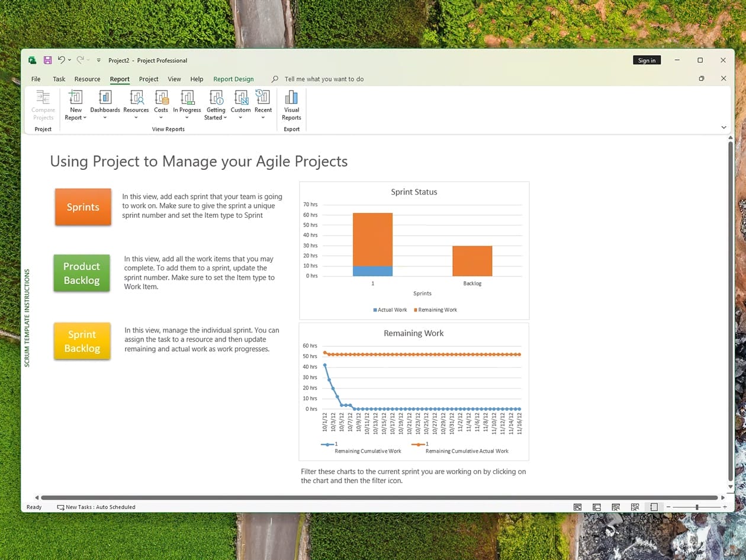The width and height of the screenshot is (746, 560).
Task: Click the Recent reports icon
Action: coord(263,98)
